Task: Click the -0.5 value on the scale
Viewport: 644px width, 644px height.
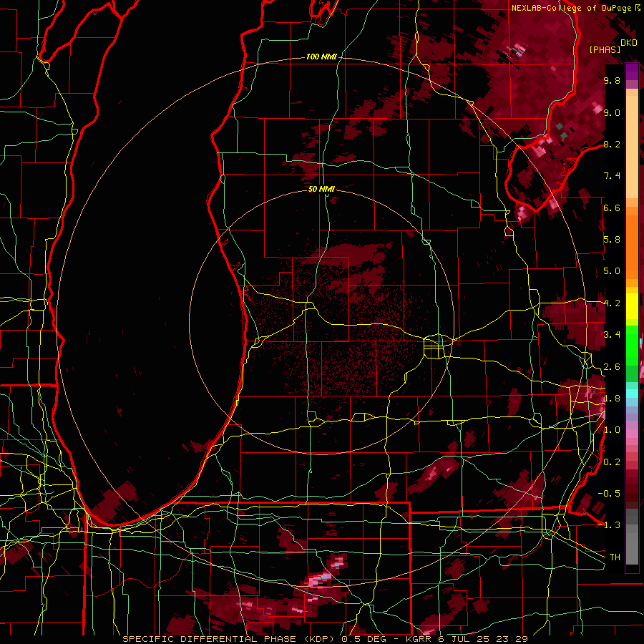Action: [x=610, y=494]
